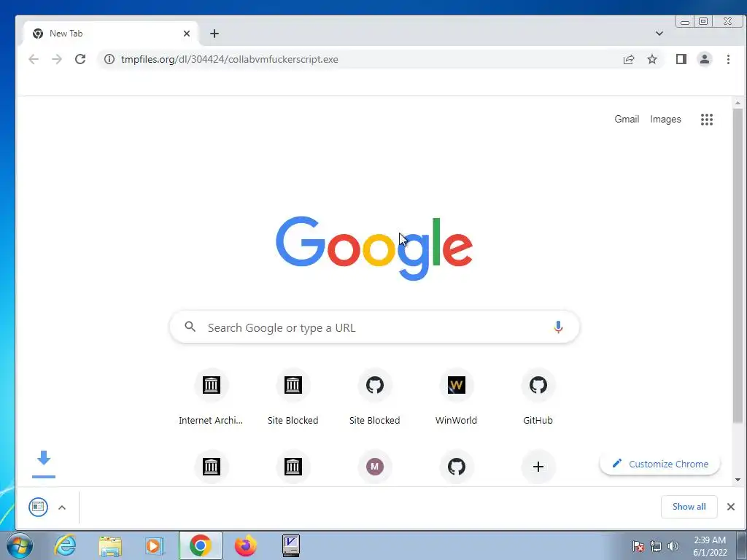Open the WinWorld shortcut
Screen dimensions: 747x560
[457, 397]
